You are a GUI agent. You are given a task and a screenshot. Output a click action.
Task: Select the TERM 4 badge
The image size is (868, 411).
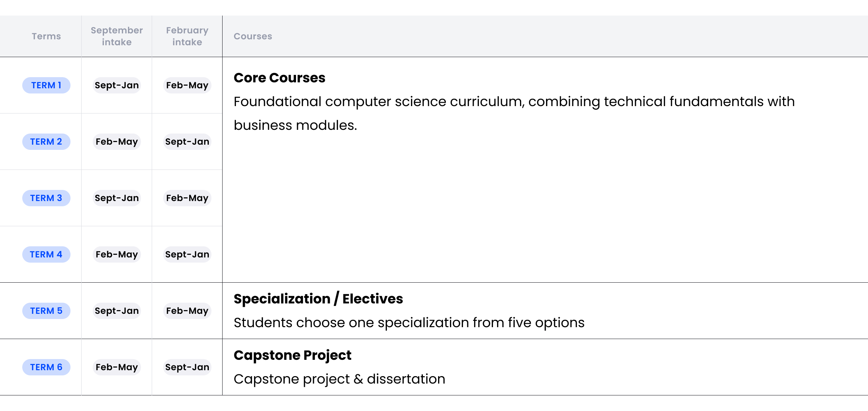click(46, 254)
